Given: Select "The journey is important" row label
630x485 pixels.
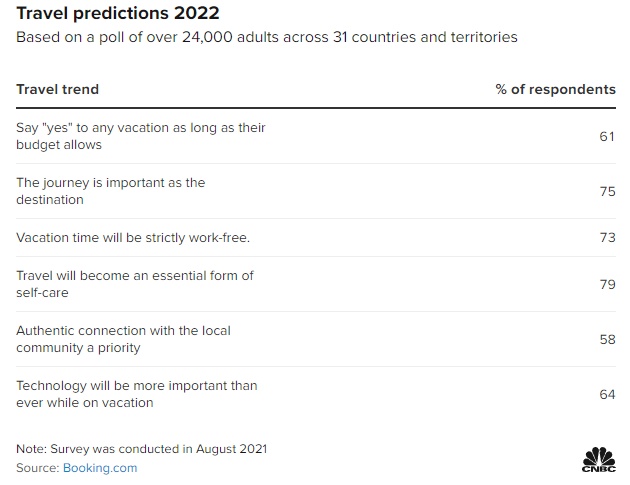Looking at the screenshot, I should tap(110, 191).
